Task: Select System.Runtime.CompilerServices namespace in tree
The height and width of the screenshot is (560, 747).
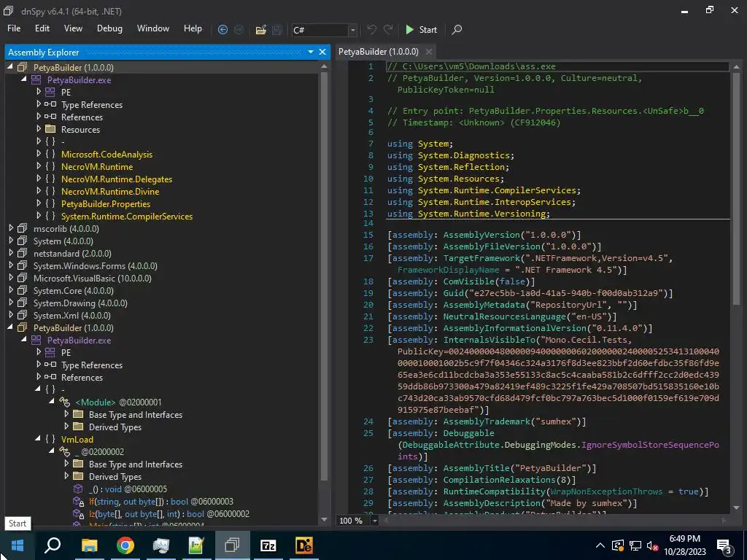Action: pyautogui.click(x=127, y=216)
